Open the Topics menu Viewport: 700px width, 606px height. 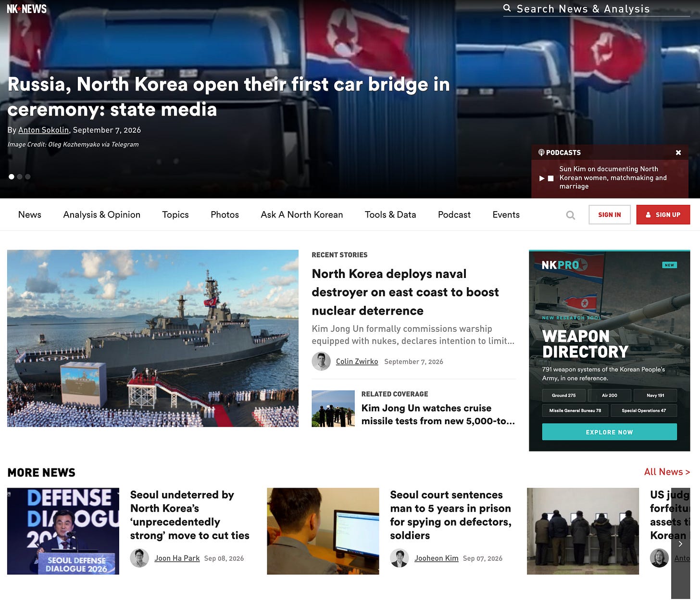click(x=175, y=215)
